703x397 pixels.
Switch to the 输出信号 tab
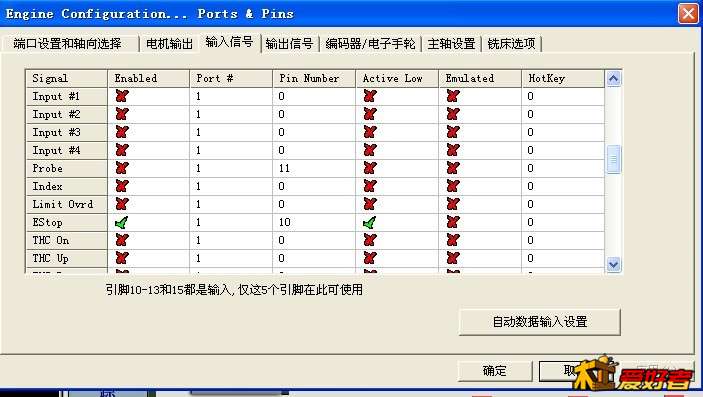(x=290, y=44)
